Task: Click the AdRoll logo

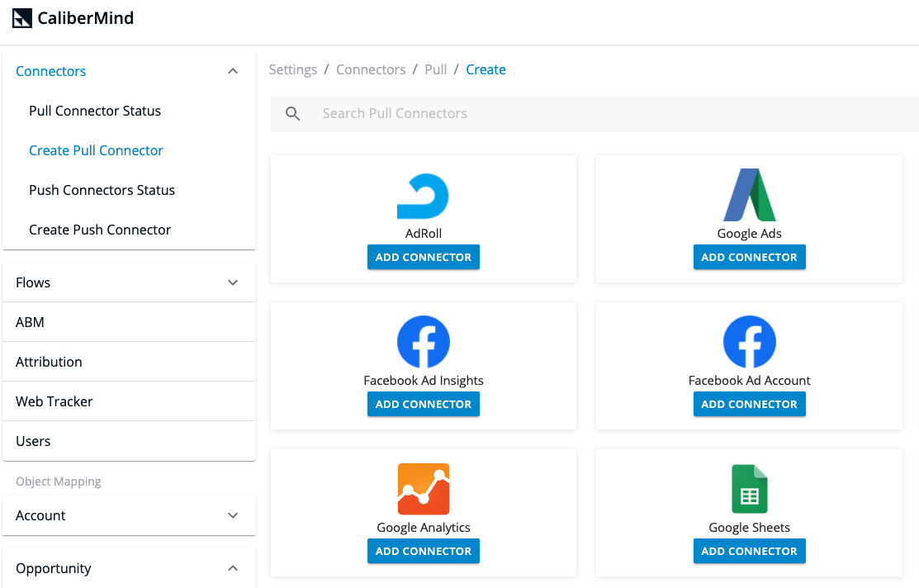Action: (423, 197)
